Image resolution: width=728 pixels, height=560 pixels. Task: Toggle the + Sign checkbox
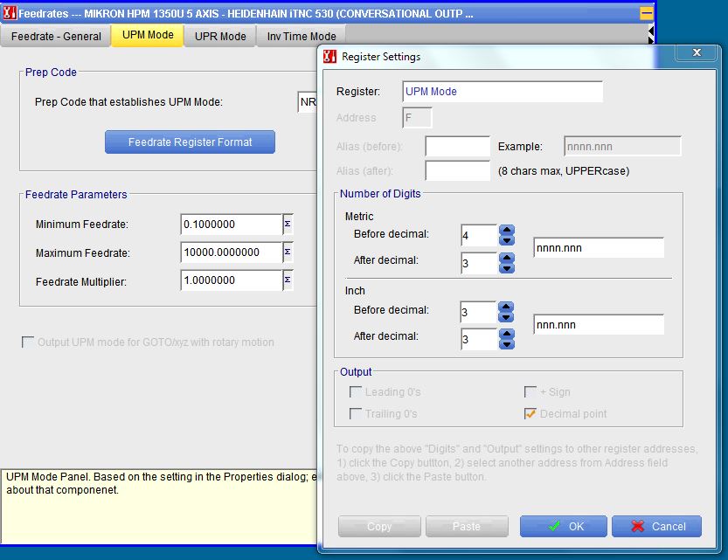coord(530,392)
